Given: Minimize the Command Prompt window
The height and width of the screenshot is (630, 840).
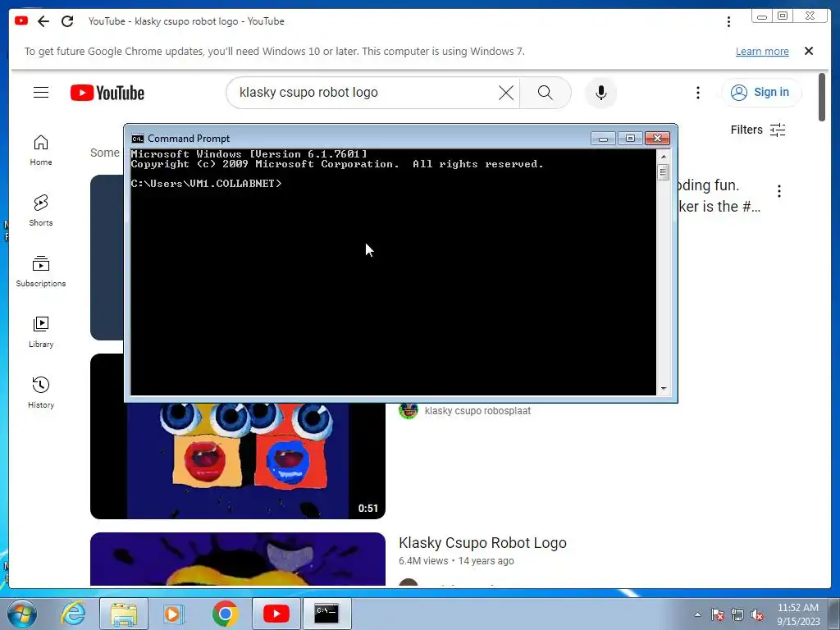Looking at the screenshot, I should [x=603, y=138].
